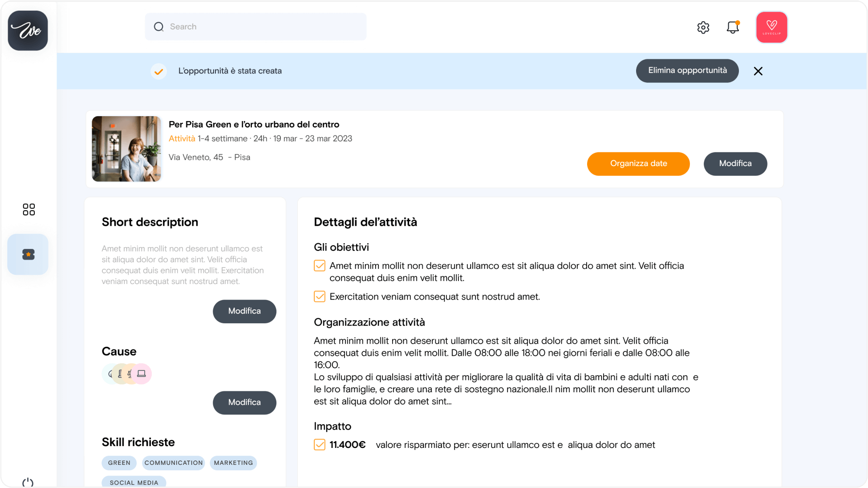Image resolution: width=868 pixels, height=488 pixels.
Task: Click the power logout icon
Action: [x=28, y=482]
